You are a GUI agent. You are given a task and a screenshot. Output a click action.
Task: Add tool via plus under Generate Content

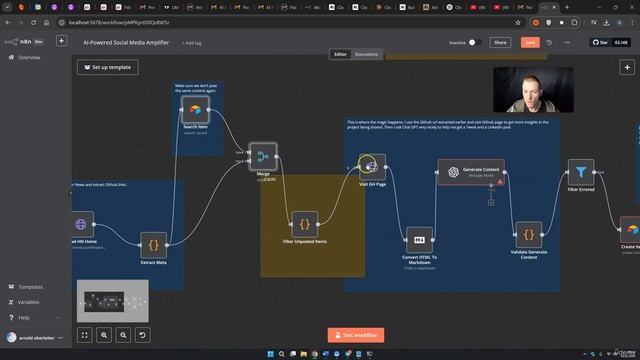point(491,202)
